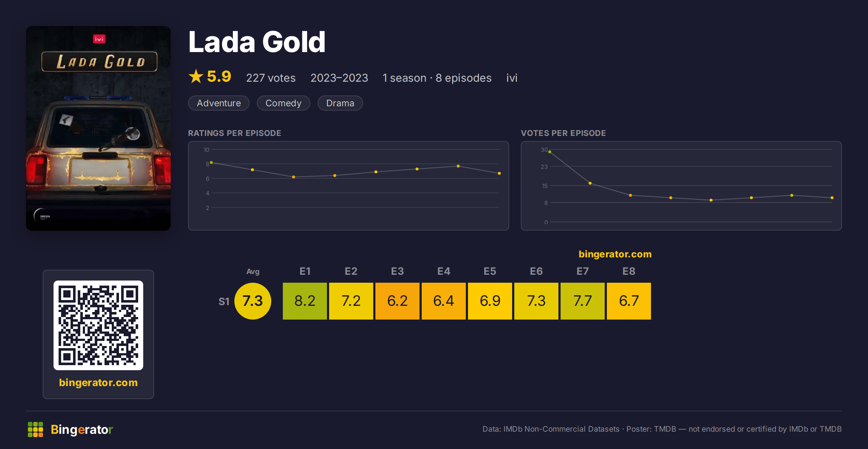Open bingerator.com link below QR code

tap(98, 382)
